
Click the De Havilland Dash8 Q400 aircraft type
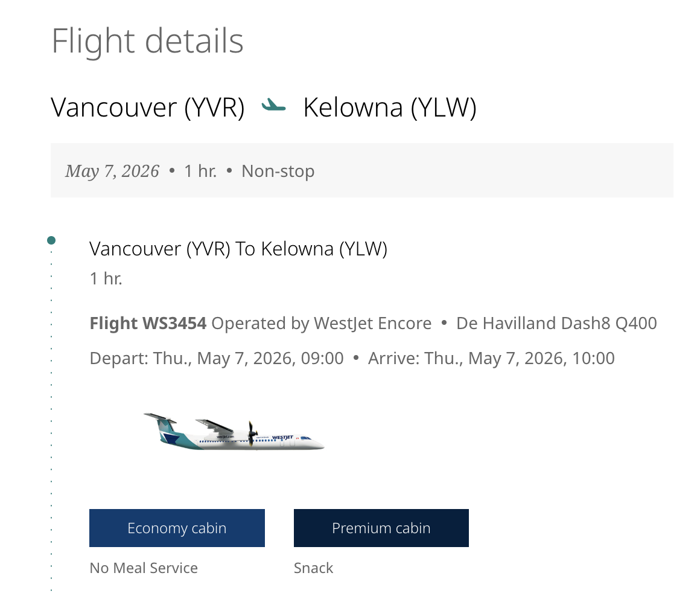coord(556,324)
